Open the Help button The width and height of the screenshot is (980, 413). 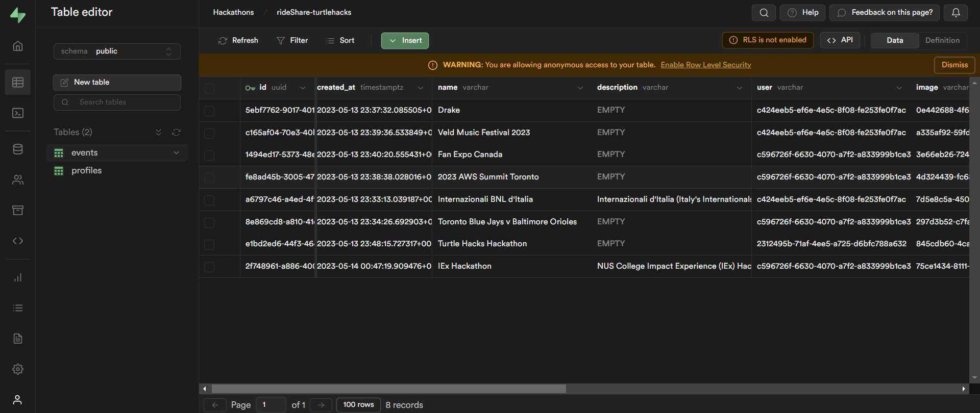[x=803, y=13]
